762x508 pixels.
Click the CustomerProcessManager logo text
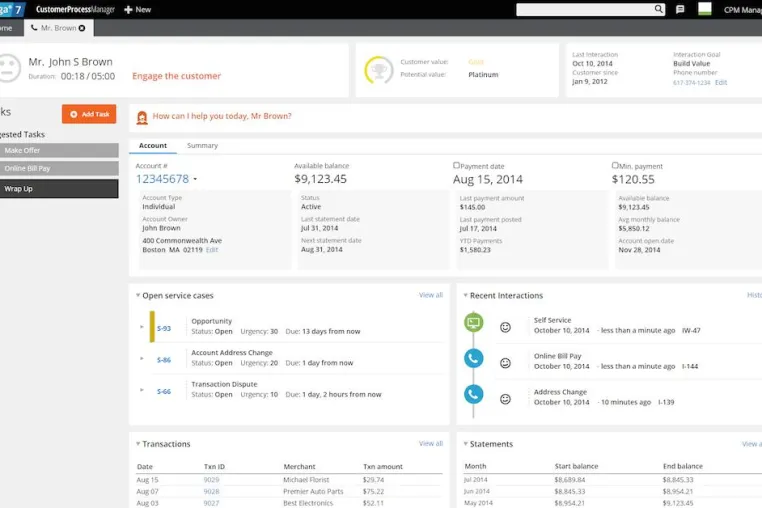click(x=75, y=10)
